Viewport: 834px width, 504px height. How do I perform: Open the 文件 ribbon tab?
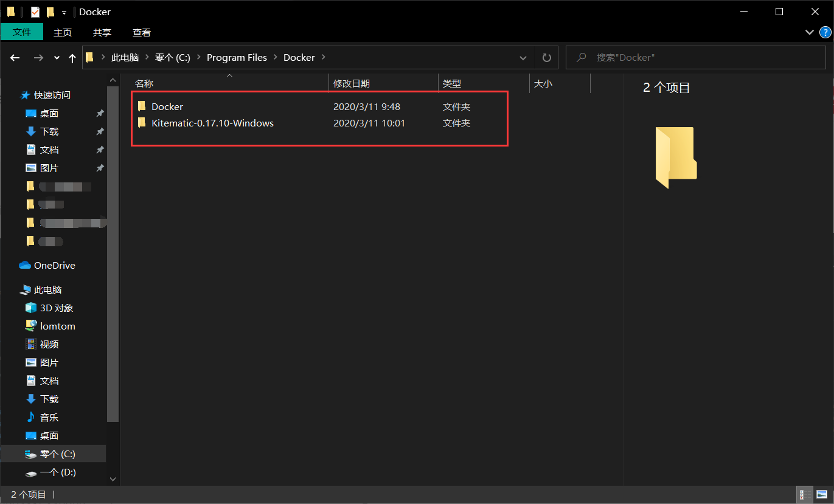(x=22, y=32)
